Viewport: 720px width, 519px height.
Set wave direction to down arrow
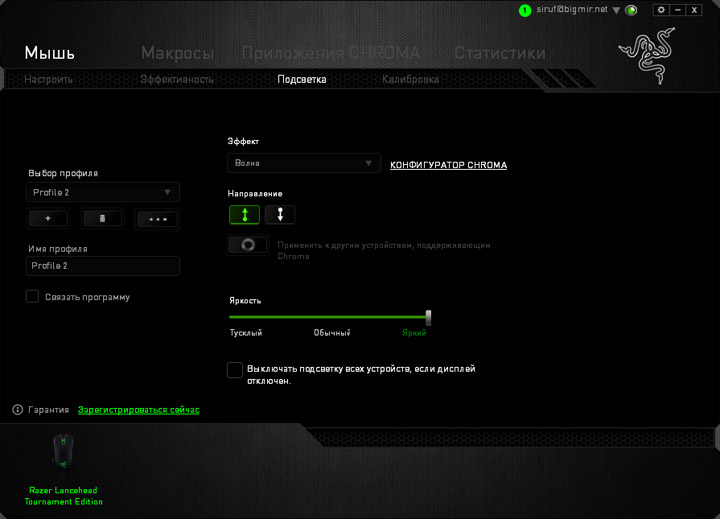tap(280, 214)
